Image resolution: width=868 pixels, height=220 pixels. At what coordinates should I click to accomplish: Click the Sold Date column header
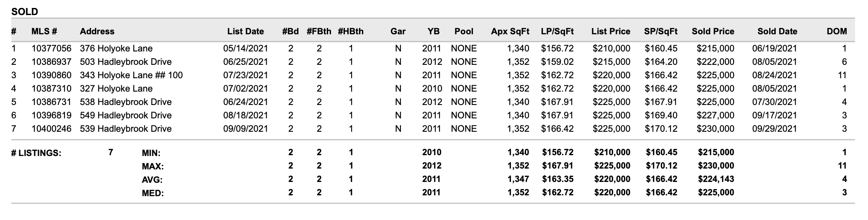coord(777,31)
